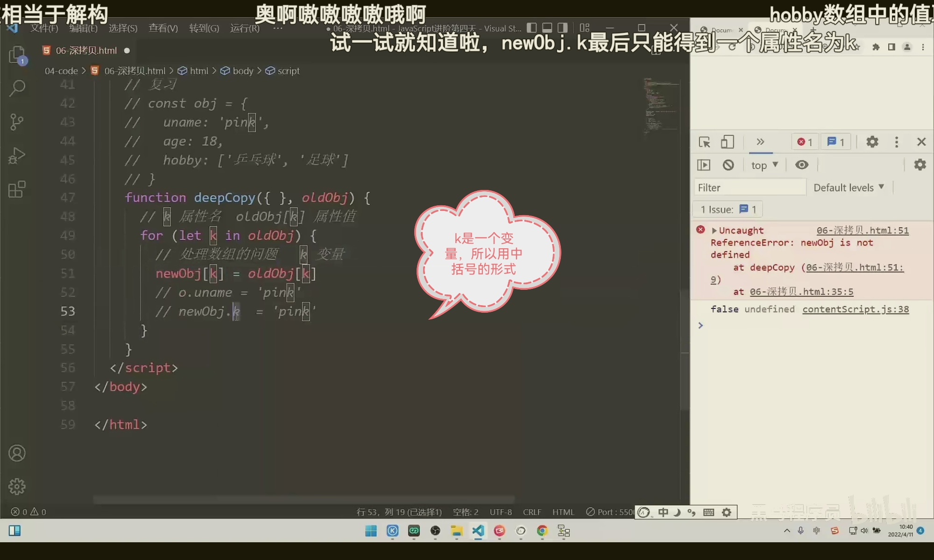Click the horizontal editor scrollbar
This screenshot has height=560, width=934.
coord(304,499)
